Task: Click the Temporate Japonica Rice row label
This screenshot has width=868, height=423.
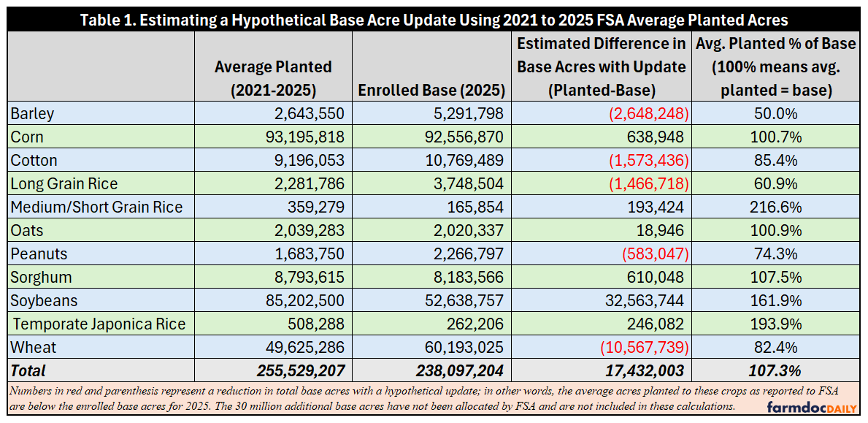Action: click(99, 324)
